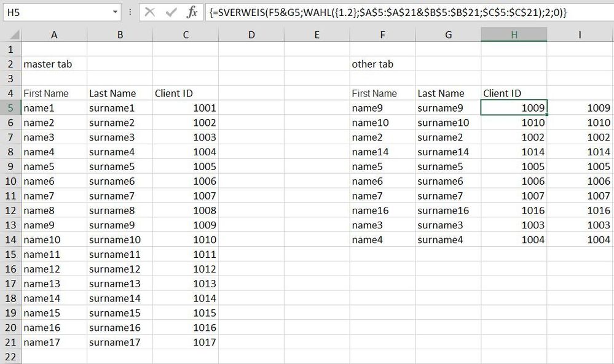This screenshot has width=614, height=364.
Task: Select cell containing name17
Action: (54, 342)
